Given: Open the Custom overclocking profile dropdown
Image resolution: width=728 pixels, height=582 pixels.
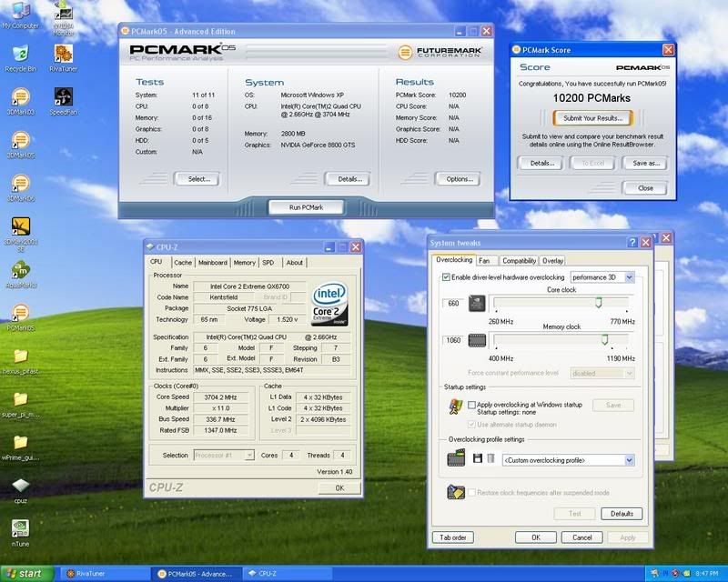Looking at the screenshot, I should pyautogui.click(x=629, y=460).
